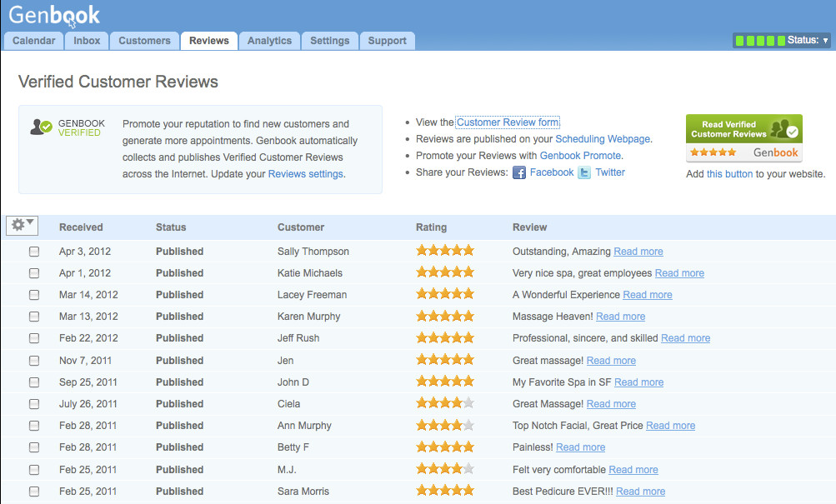836x504 pixels.
Task: Open the gear icon above the review list
Action: tap(18, 225)
